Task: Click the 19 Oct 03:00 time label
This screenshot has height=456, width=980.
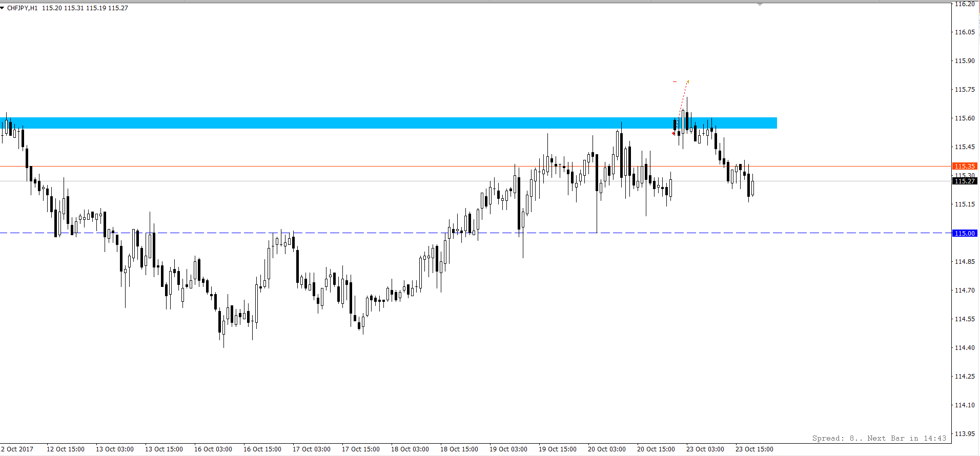Action: point(508,449)
